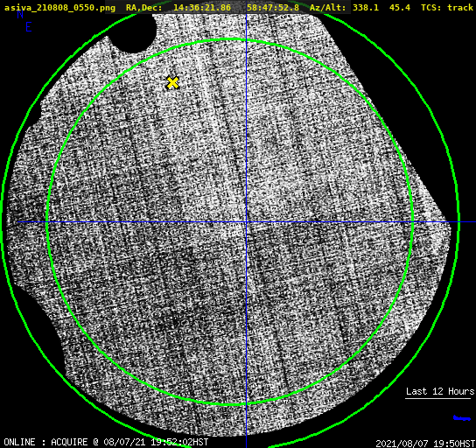The image size is (476, 448).
Task: Click the azimuth value 338.1
Action: tap(366, 8)
